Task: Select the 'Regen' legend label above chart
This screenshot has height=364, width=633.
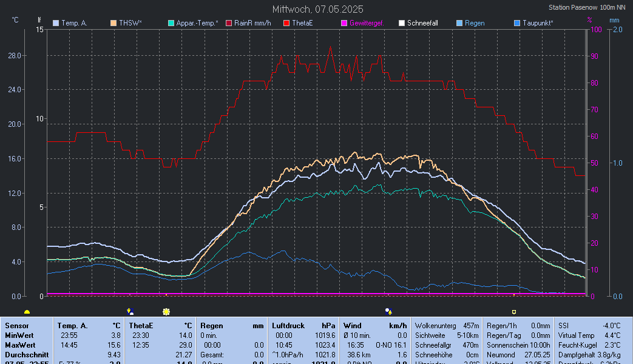Action: coord(475,23)
